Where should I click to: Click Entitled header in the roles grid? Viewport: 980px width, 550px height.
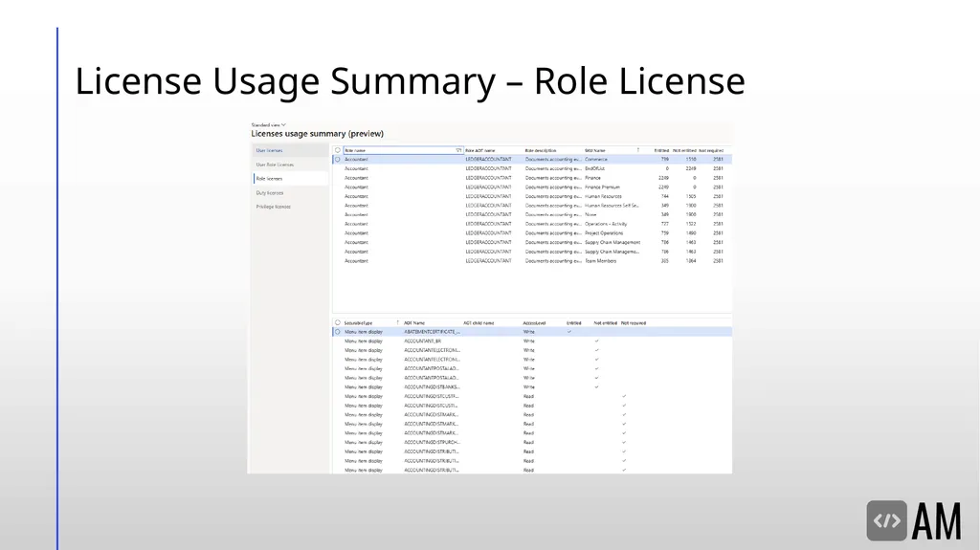(x=661, y=150)
